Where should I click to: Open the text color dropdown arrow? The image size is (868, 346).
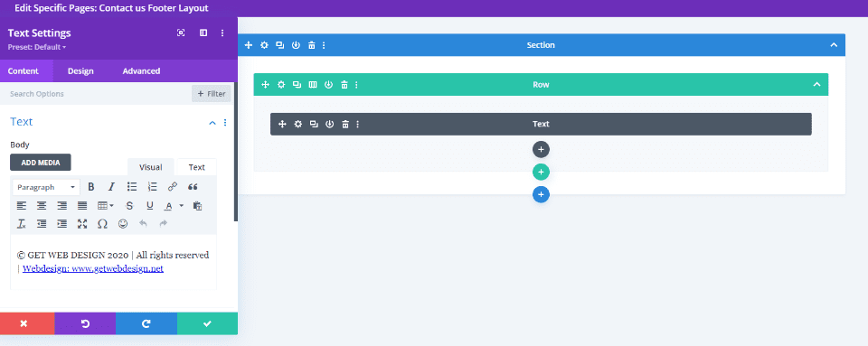click(x=181, y=206)
